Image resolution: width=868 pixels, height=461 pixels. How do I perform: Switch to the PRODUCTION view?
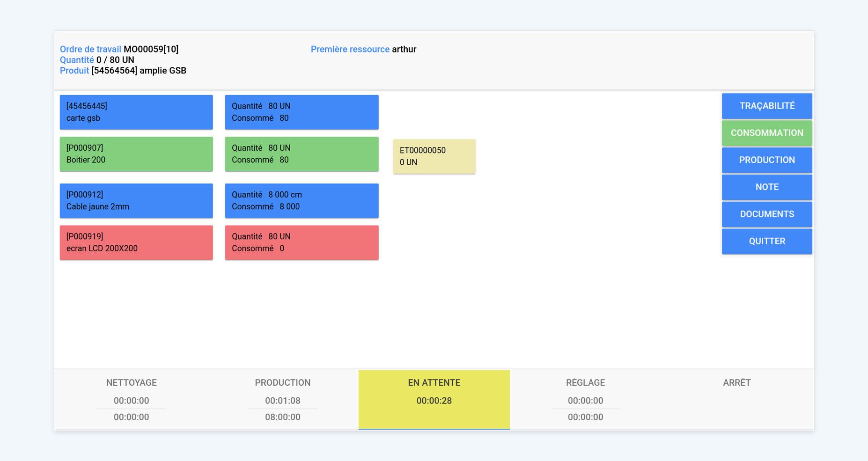766,160
